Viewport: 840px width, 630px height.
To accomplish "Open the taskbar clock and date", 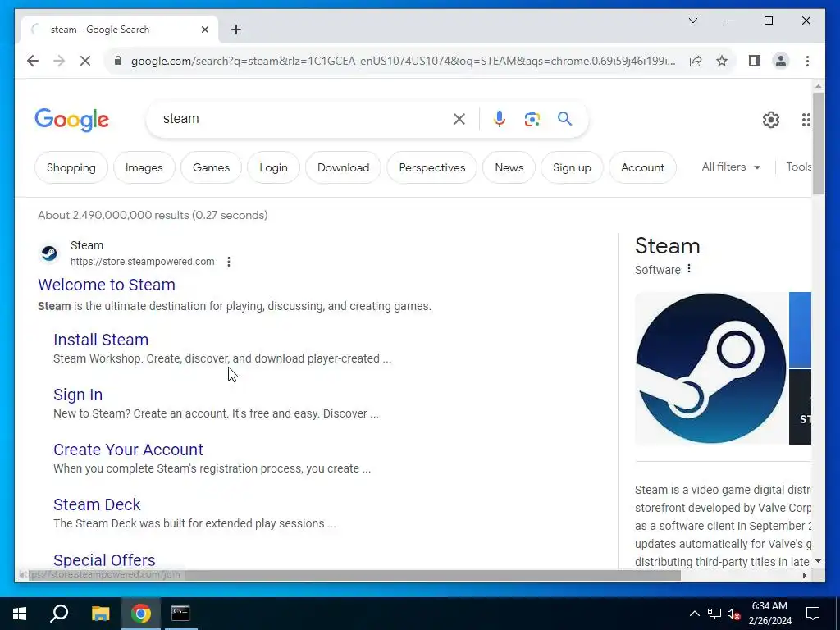I will [x=769, y=614].
